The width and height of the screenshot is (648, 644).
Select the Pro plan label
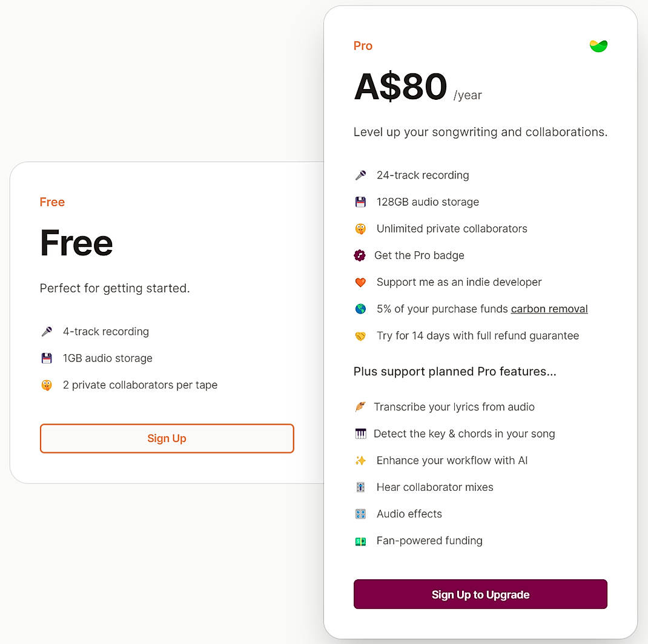point(362,45)
